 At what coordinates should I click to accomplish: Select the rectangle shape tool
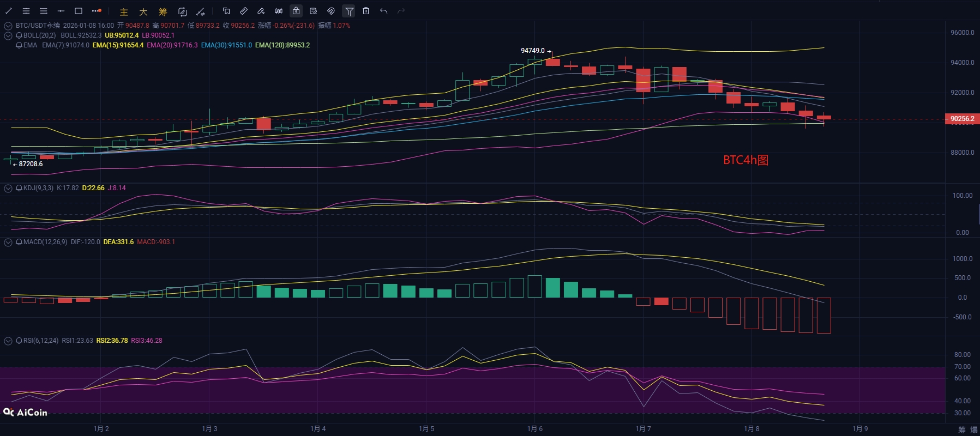click(79, 11)
